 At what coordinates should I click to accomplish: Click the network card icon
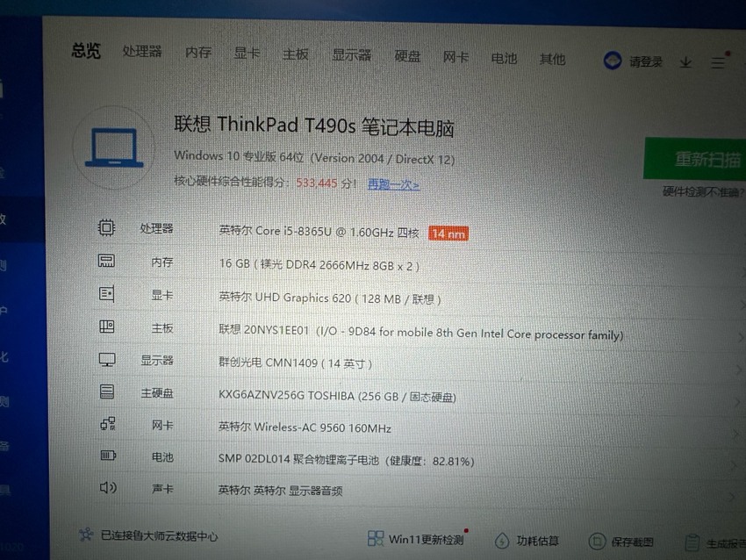108,423
